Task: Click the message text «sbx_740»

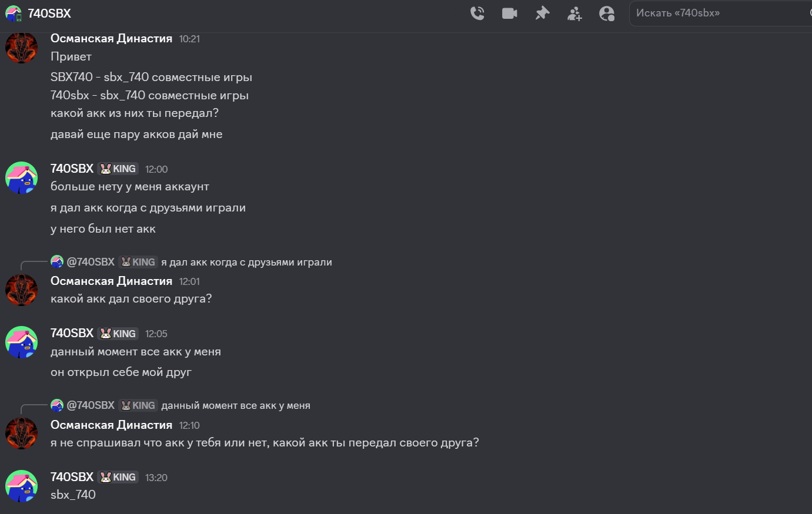Action: (73, 495)
